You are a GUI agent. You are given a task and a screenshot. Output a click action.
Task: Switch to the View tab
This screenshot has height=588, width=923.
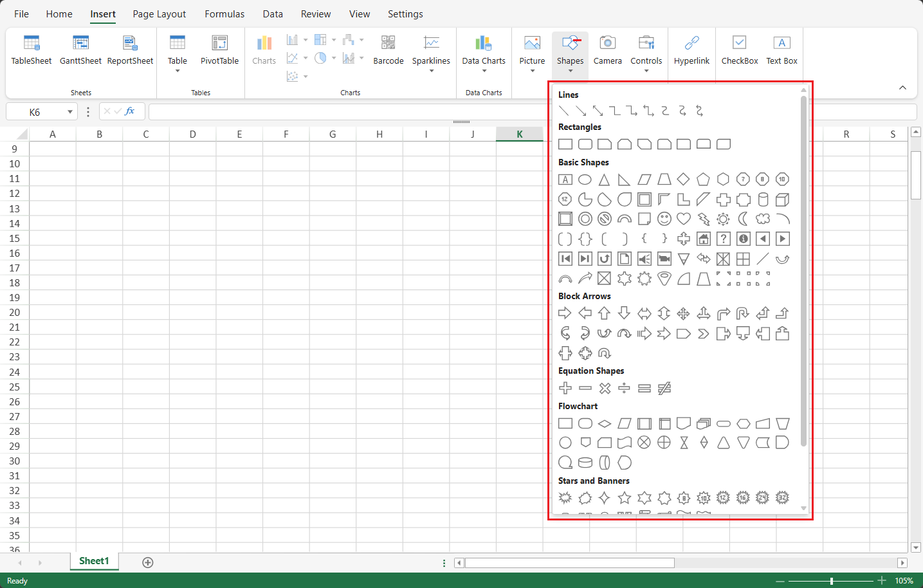pos(360,14)
